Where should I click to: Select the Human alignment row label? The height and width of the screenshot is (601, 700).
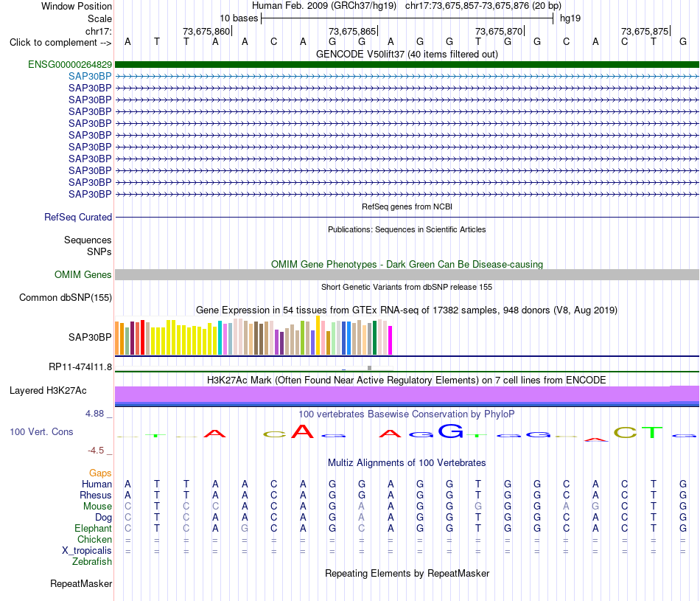pyautogui.click(x=97, y=484)
